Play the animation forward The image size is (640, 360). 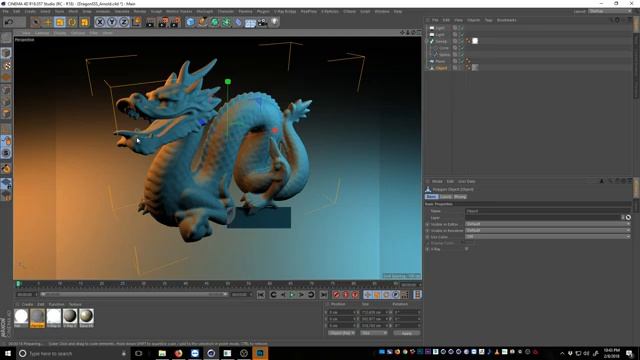[292, 295]
